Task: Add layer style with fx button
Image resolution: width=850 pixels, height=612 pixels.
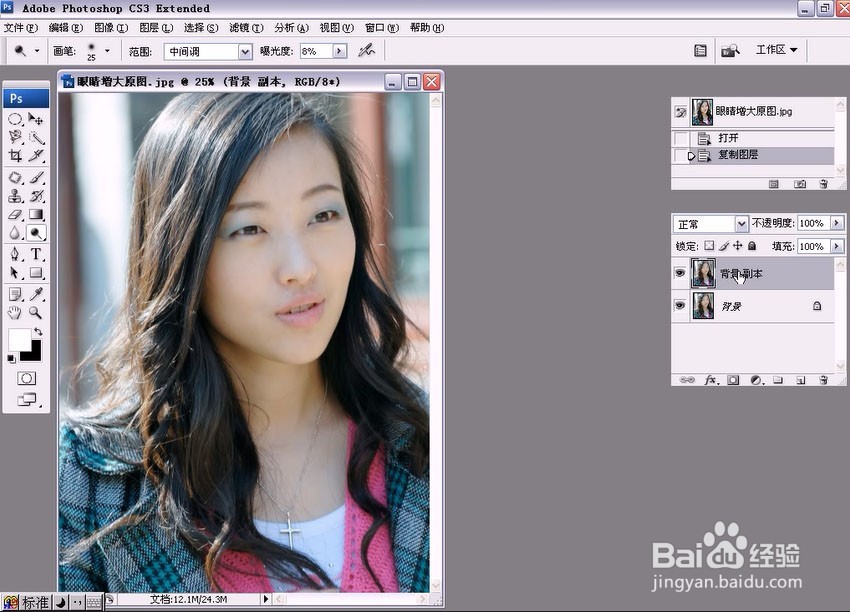Action: 711,380
